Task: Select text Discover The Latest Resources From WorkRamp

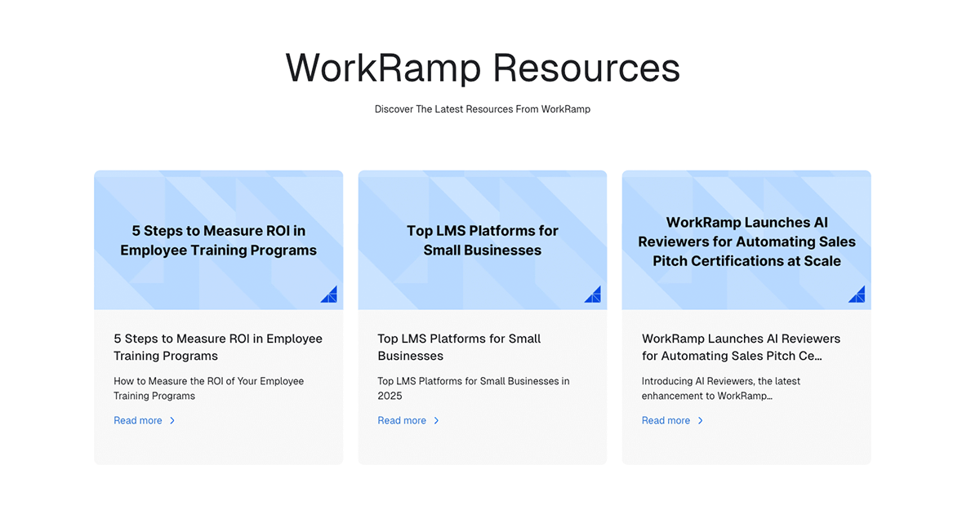Action: (483, 109)
